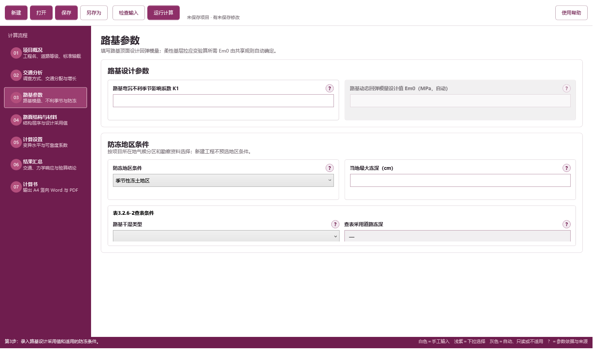Viewport: 599px width, 364px height.
Task: Click the 保存 button
Action: click(66, 13)
